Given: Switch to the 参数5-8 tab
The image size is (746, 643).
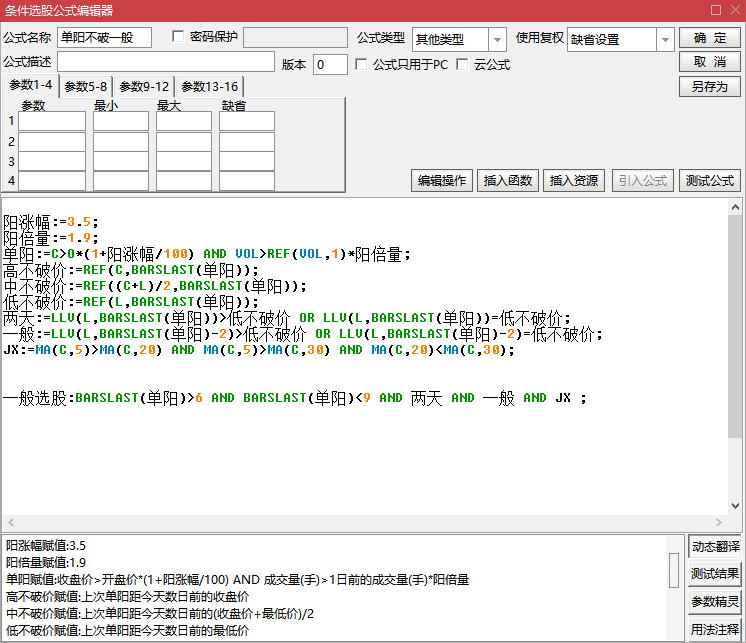Looking at the screenshot, I should pyautogui.click(x=85, y=87).
